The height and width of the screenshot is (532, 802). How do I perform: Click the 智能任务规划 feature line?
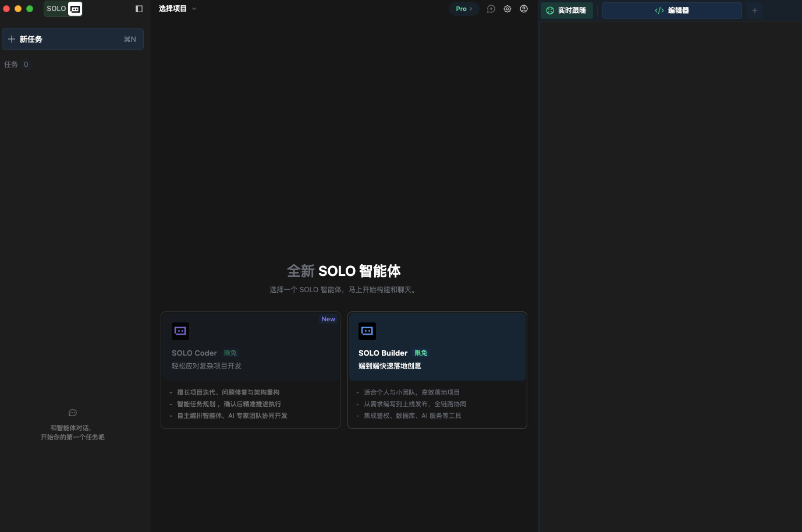tap(229, 404)
